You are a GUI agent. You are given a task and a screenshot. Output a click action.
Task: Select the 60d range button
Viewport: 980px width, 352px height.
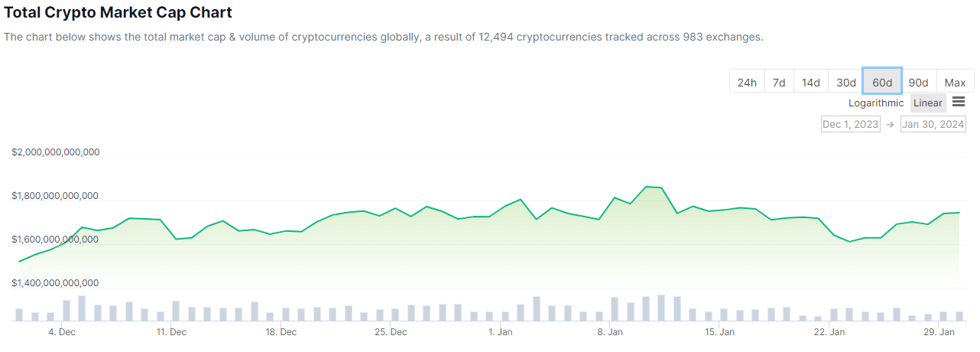pos(882,83)
